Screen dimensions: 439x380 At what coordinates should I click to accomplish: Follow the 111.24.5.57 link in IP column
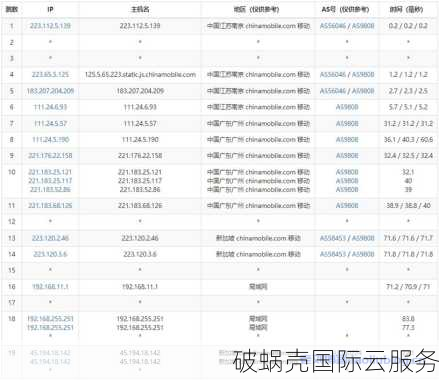click(50, 124)
